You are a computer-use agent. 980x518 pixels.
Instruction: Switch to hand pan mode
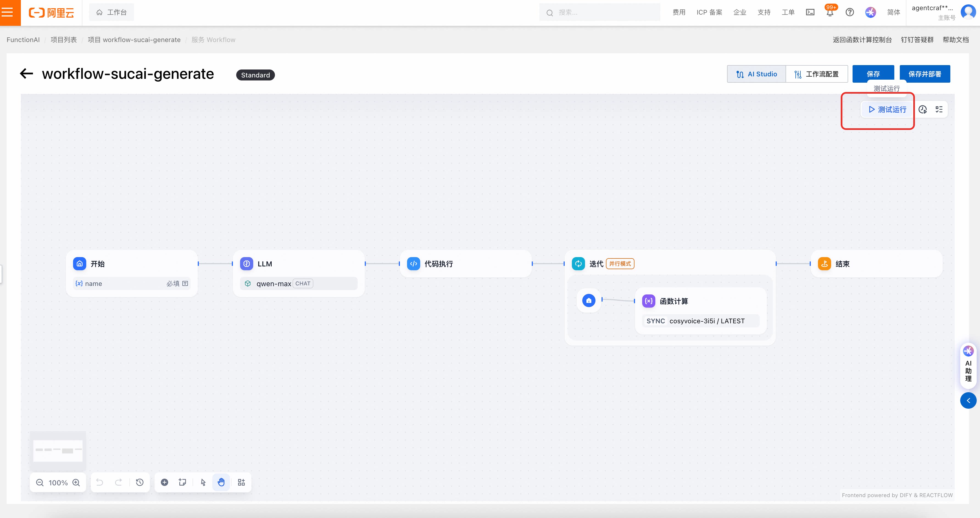tap(221, 482)
